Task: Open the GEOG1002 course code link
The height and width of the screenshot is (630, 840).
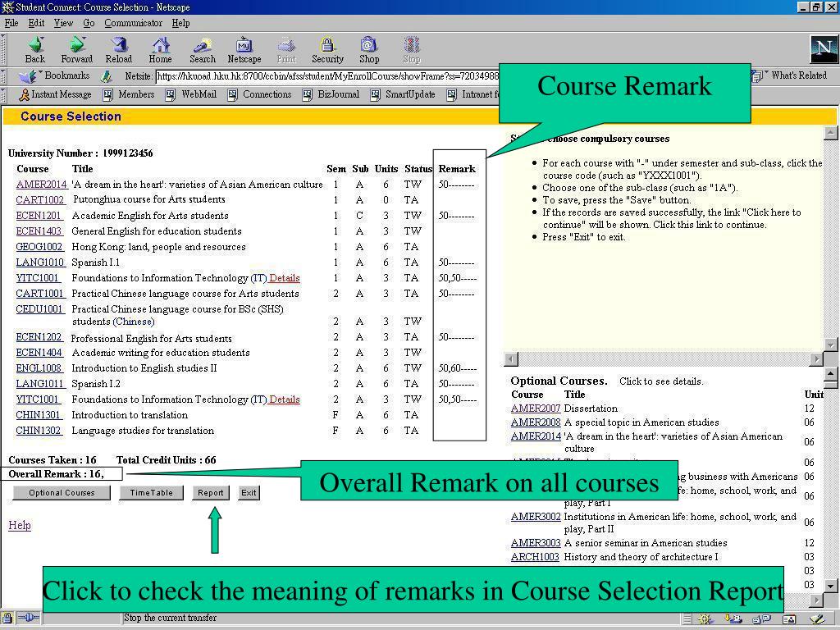Action: pos(39,247)
